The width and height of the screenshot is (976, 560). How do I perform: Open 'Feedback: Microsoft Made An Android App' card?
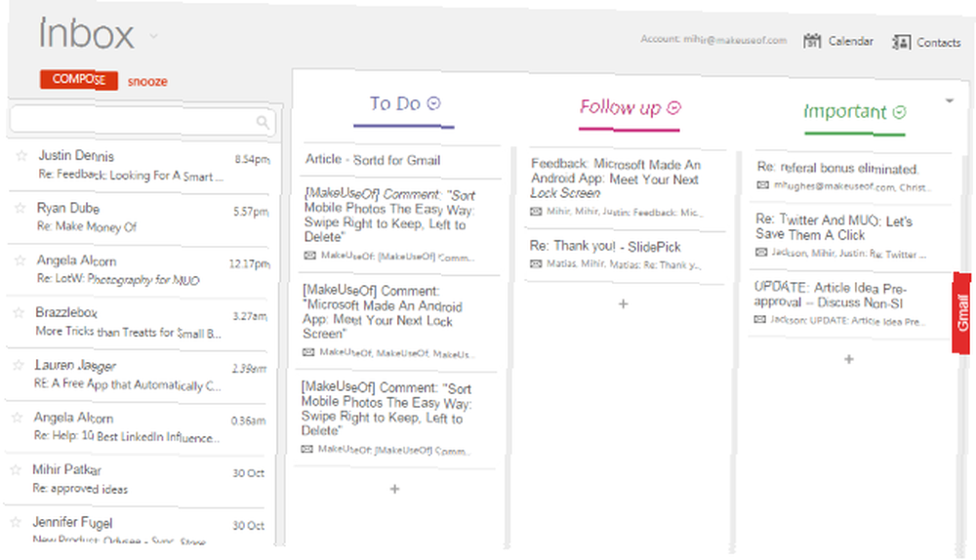tap(625, 188)
